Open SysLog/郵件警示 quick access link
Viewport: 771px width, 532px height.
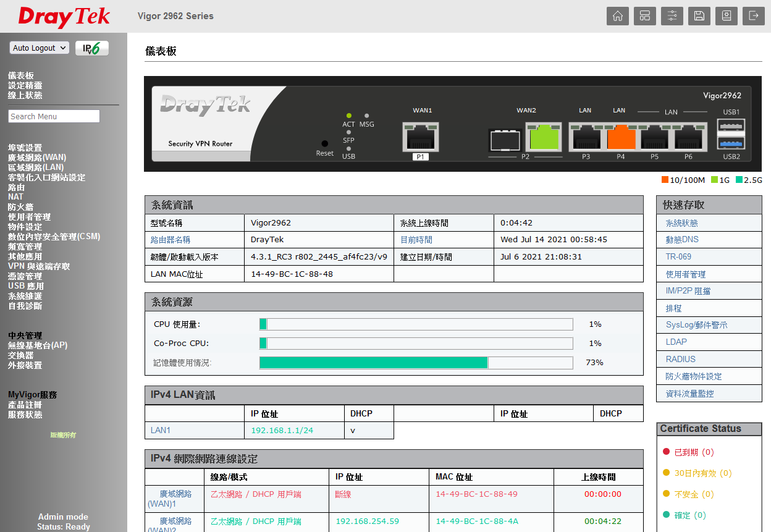pos(697,325)
